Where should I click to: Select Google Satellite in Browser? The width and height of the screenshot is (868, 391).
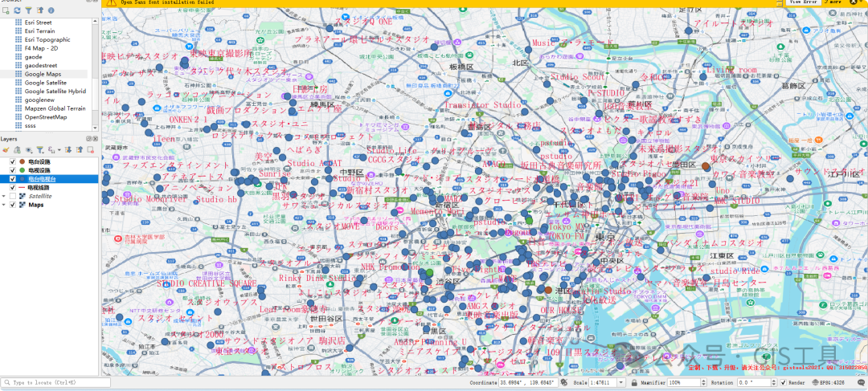pos(45,83)
